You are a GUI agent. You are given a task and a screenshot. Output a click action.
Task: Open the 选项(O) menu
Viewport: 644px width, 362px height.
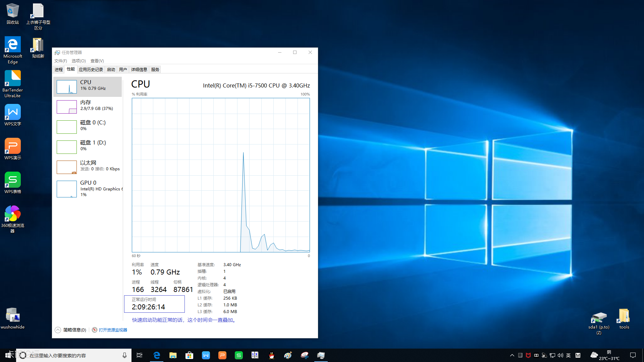coord(79,61)
